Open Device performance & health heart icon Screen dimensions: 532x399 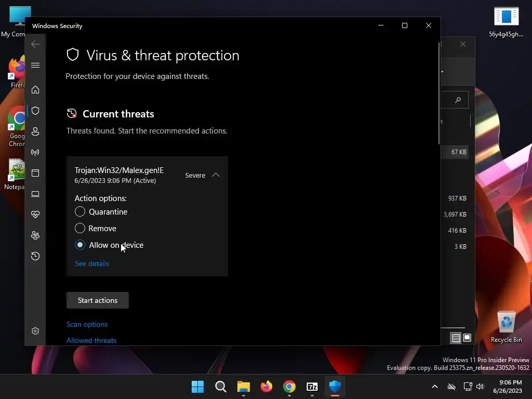(35, 215)
